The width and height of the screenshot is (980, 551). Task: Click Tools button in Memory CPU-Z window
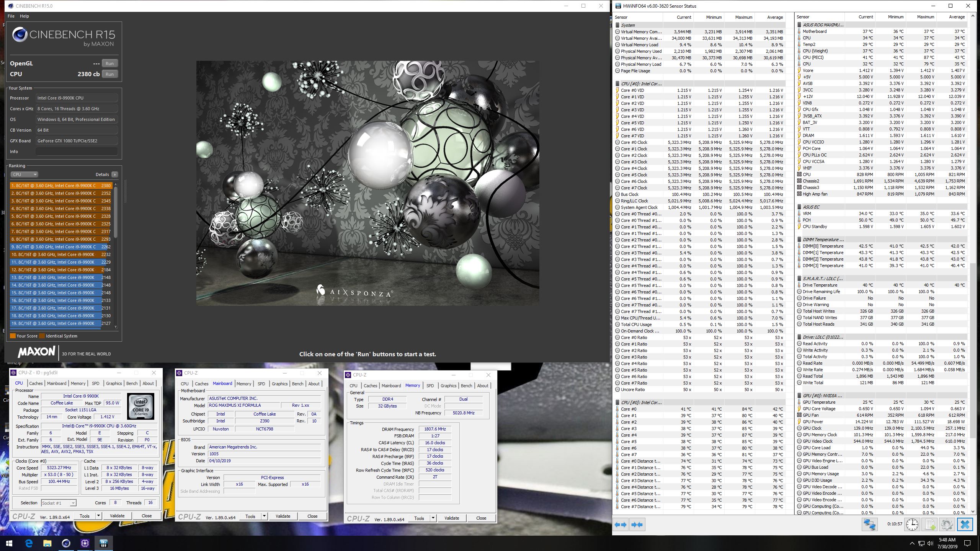419,518
